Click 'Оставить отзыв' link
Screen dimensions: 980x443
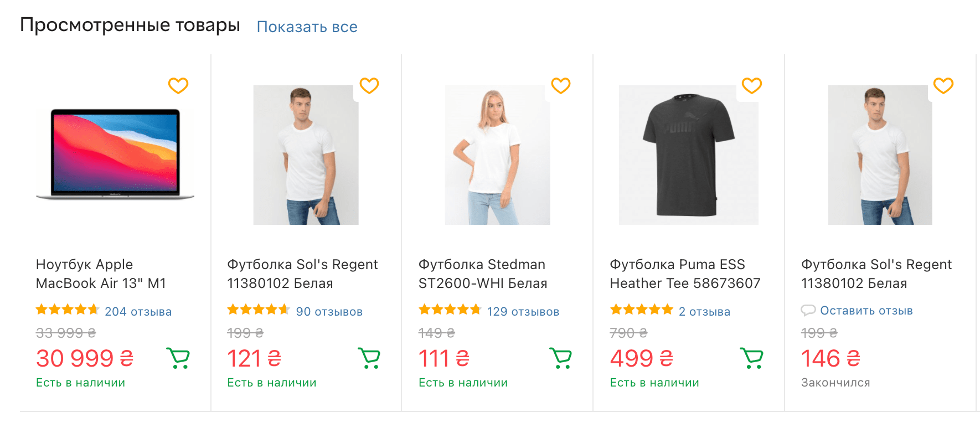866,311
